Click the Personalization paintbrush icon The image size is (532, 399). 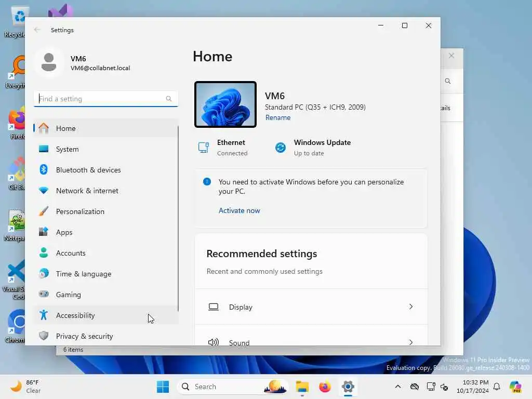coord(44,211)
